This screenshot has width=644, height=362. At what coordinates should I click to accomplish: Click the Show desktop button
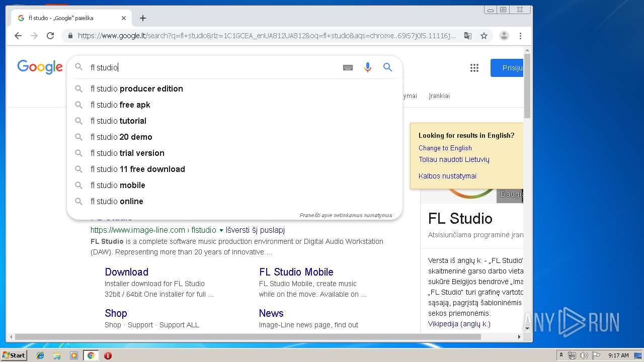click(639, 355)
